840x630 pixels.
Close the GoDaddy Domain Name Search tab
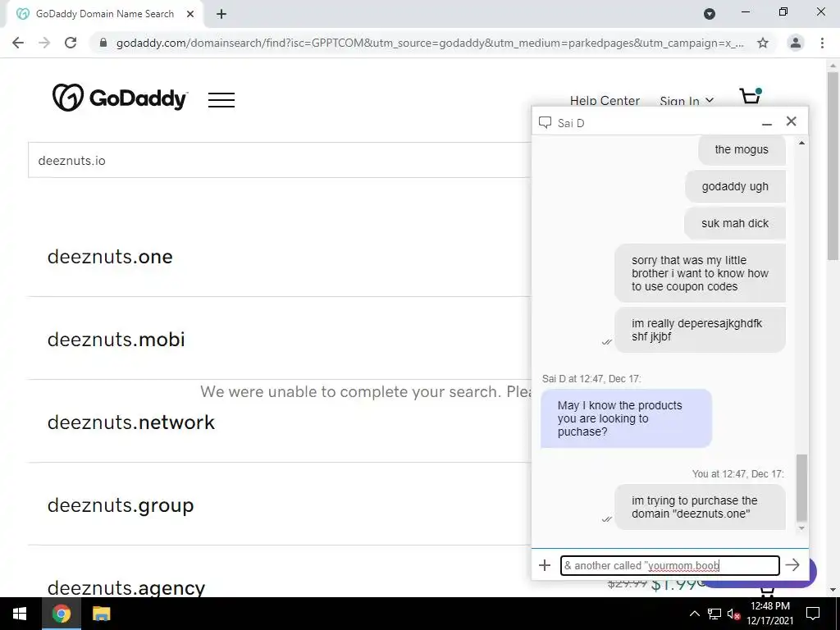pyautogui.click(x=190, y=15)
